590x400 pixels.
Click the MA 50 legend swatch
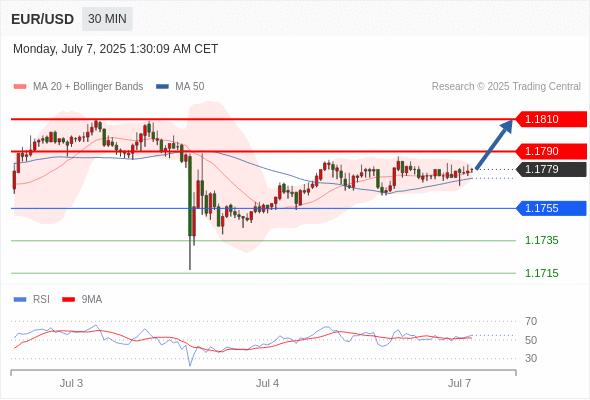point(162,87)
